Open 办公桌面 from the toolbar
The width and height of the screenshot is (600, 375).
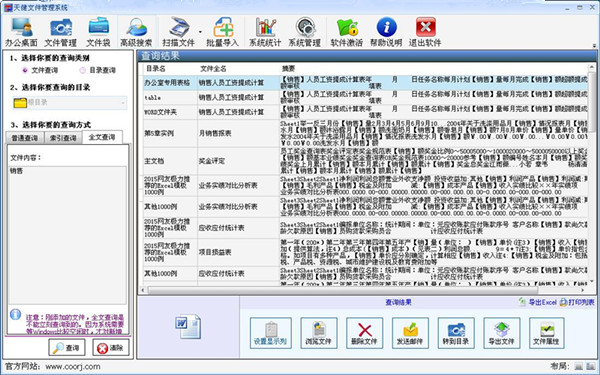21,32
